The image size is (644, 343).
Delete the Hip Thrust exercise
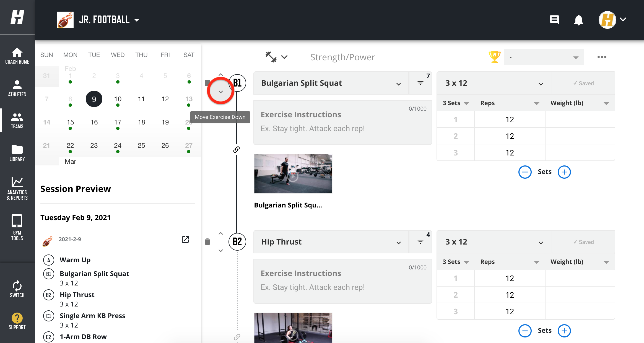(207, 242)
